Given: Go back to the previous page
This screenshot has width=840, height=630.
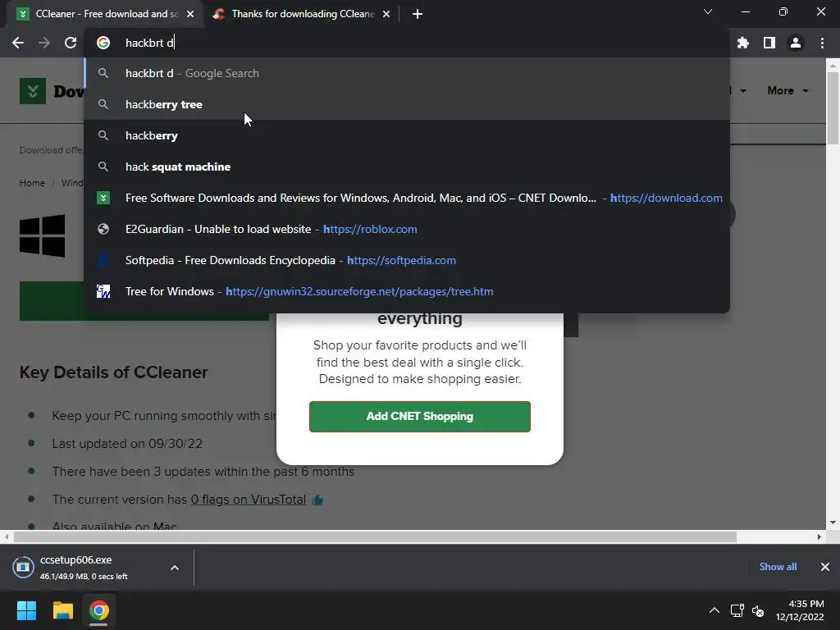Looking at the screenshot, I should pos(18,43).
